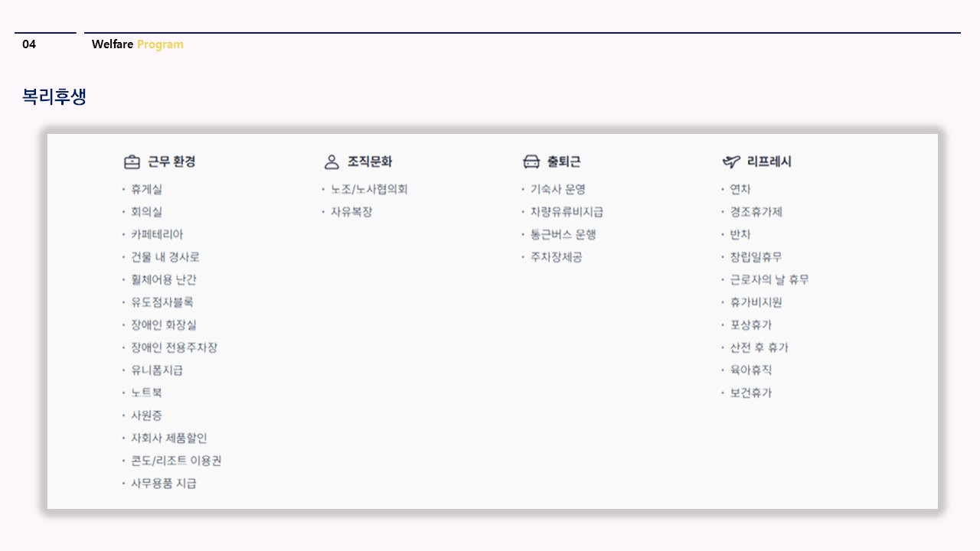980x551 pixels.
Task: Click the 통근버스 운행 item
Action: 563,234
